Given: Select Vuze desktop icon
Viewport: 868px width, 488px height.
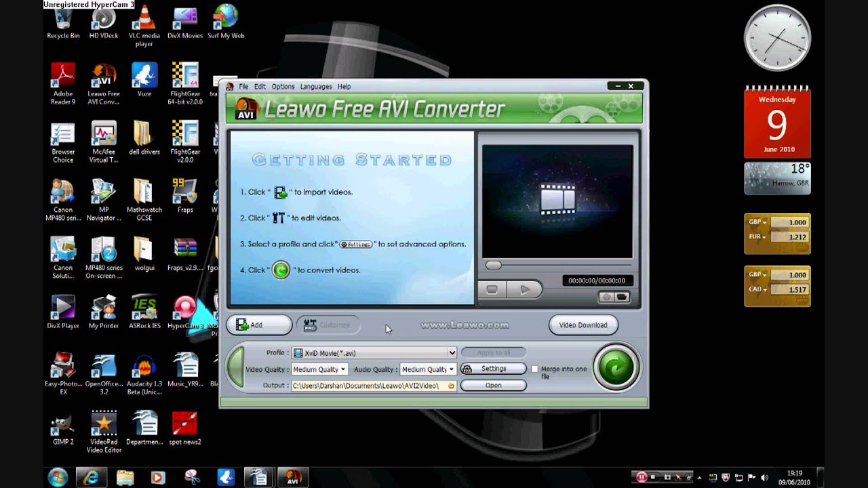Looking at the screenshot, I should [x=144, y=80].
